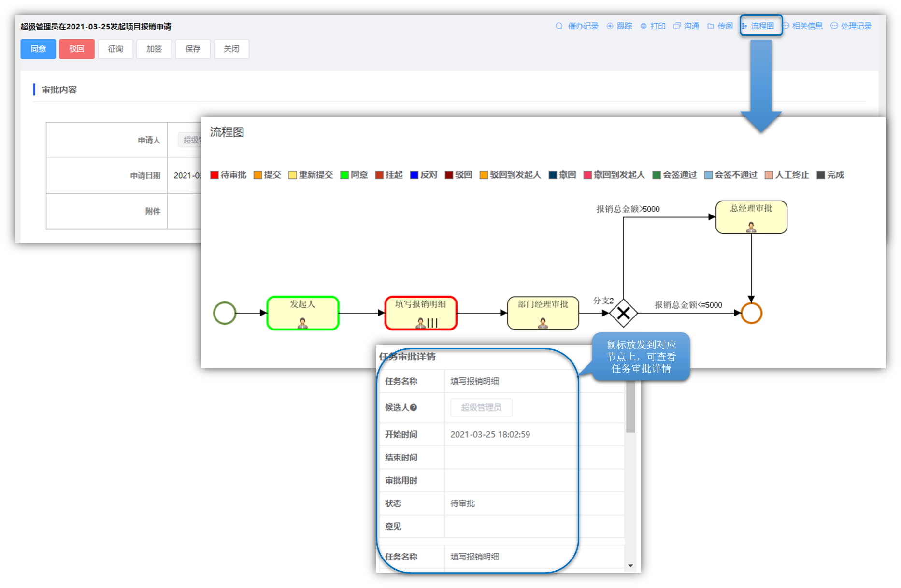
Task: Click the 审批用时 row label
Action: (x=401, y=480)
